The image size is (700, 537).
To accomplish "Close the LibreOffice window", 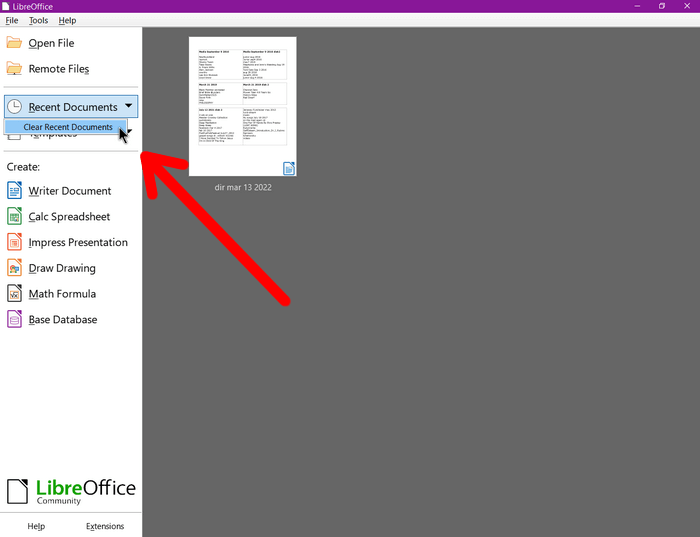I will coord(687,6).
